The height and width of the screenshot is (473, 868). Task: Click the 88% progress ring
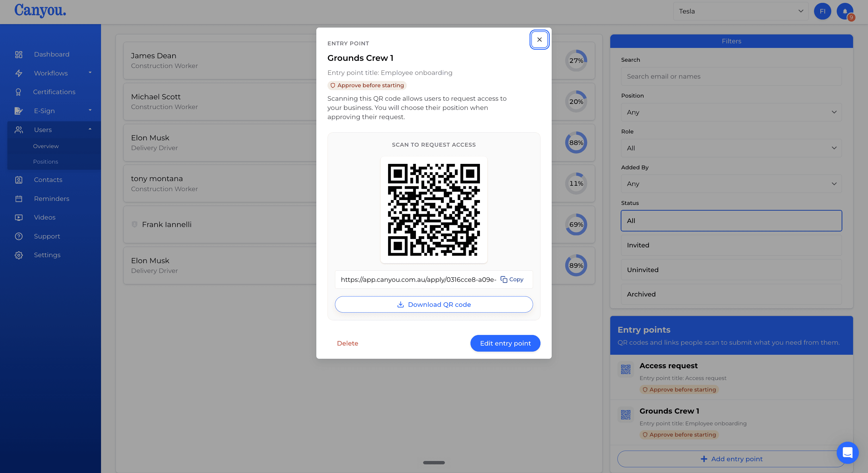click(x=576, y=143)
